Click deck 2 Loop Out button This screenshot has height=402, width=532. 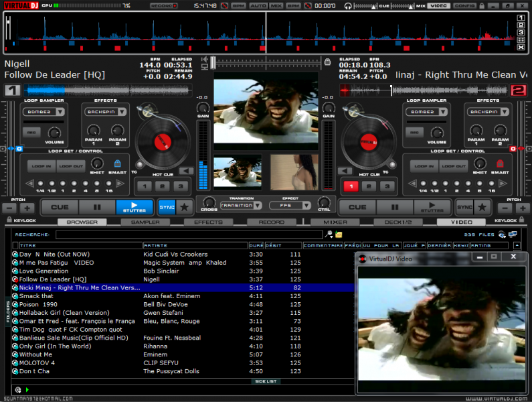pyautogui.click(x=454, y=166)
